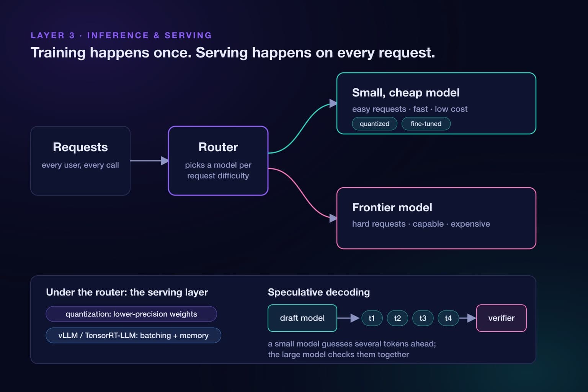Click 'picks a model per request difficulty' text
The height and width of the screenshot is (392, 588).
(218, 170)
